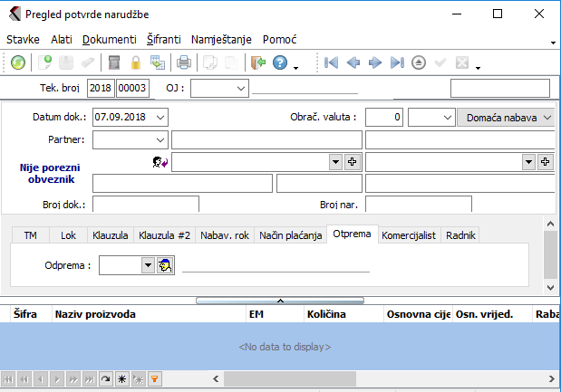Click the Odprema lookup person icon
Screen dimensions: 561x392
[x=165, y=265]
